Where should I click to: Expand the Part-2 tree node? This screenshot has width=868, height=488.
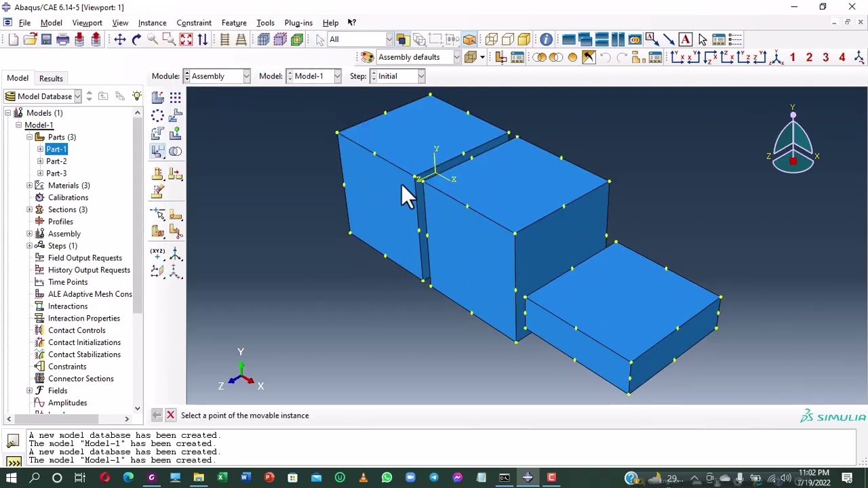point(40,161)
